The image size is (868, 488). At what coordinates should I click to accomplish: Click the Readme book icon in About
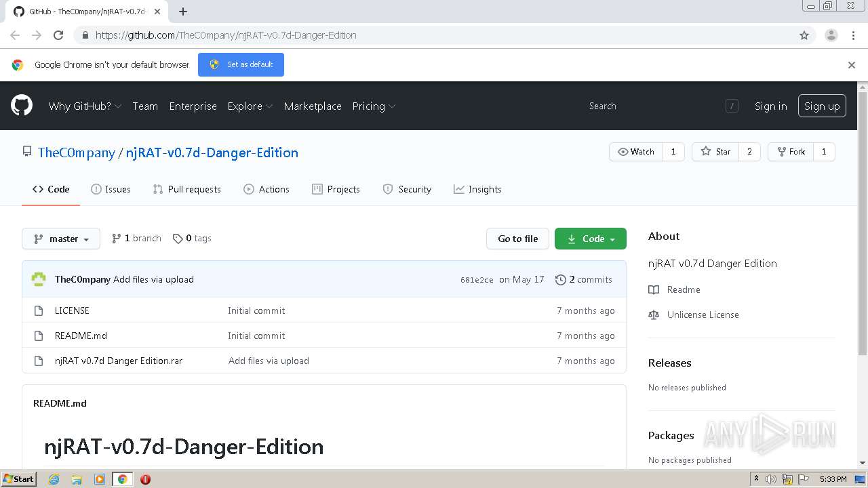[654, 289]
